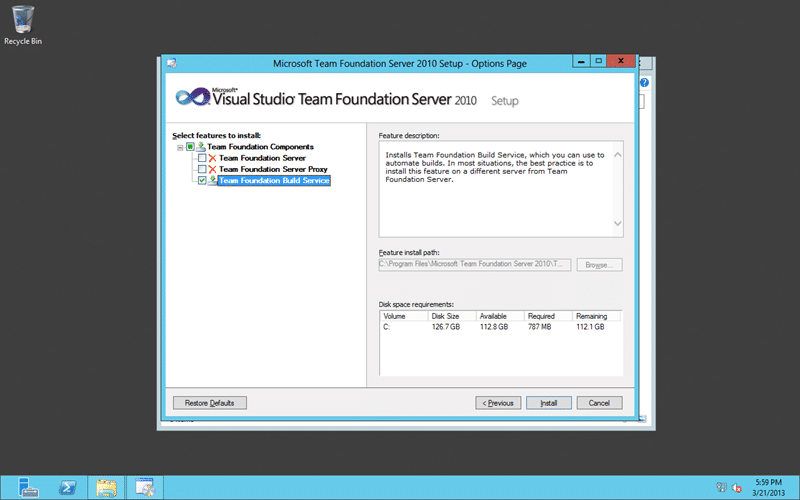Click the Volume column header
Image resolution: width=800 pixels, height=500 pixels.
[404, 316]
